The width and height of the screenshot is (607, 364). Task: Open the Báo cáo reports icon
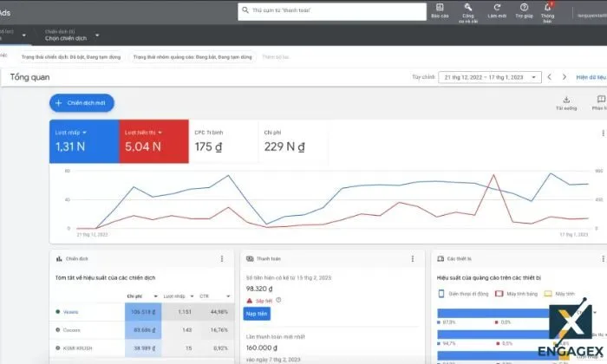click(439, 10)
